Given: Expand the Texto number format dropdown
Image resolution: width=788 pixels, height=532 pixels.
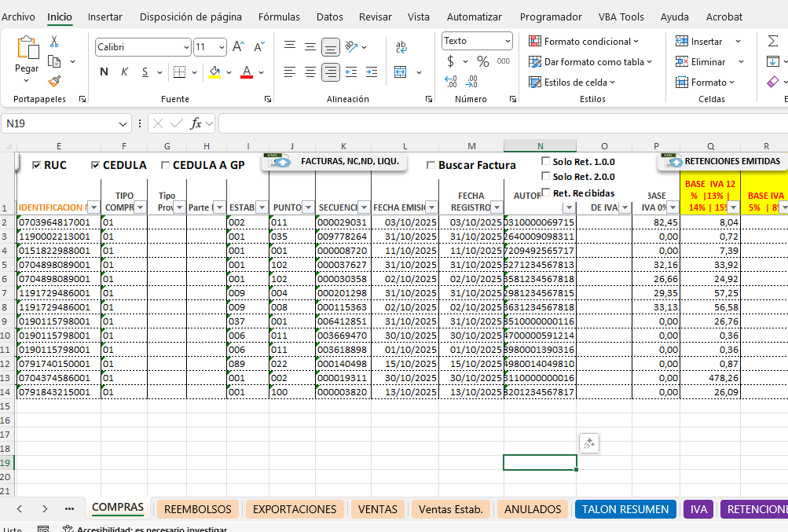Looking at the screenshot, I should 508,41.
